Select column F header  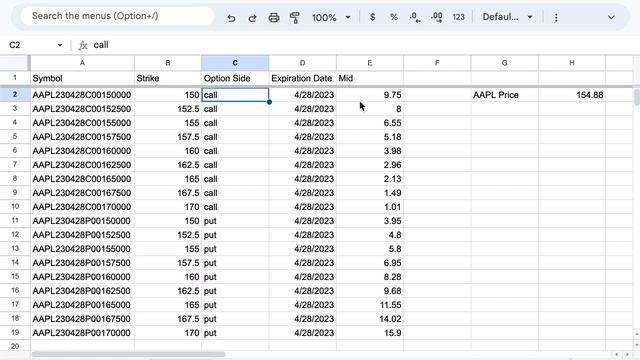437,63
